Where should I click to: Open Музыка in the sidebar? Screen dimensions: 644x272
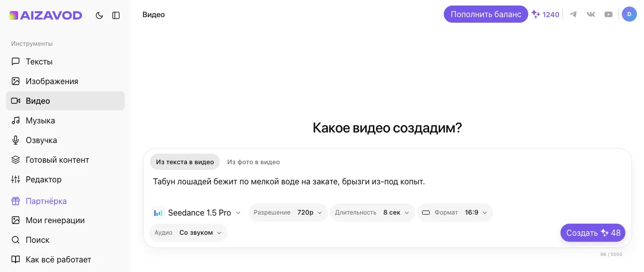(x=65, y=120)
